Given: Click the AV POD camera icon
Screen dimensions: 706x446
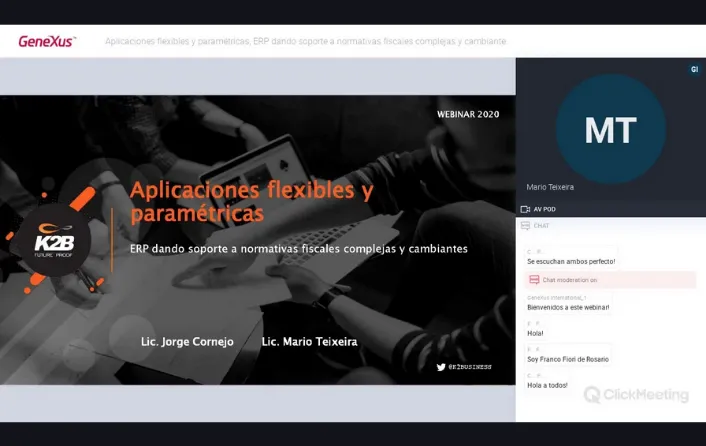Looking at the screenshot, I should click(x=525, y=209).
